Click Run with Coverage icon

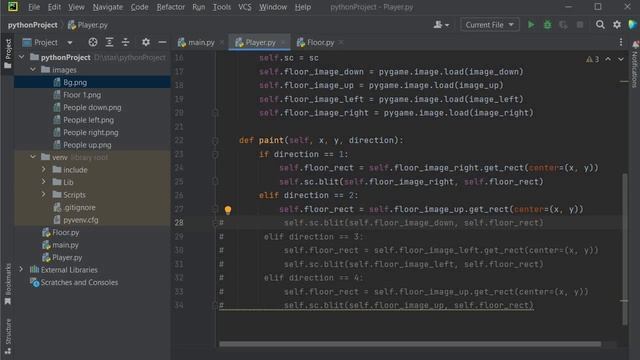coord(563,25)
